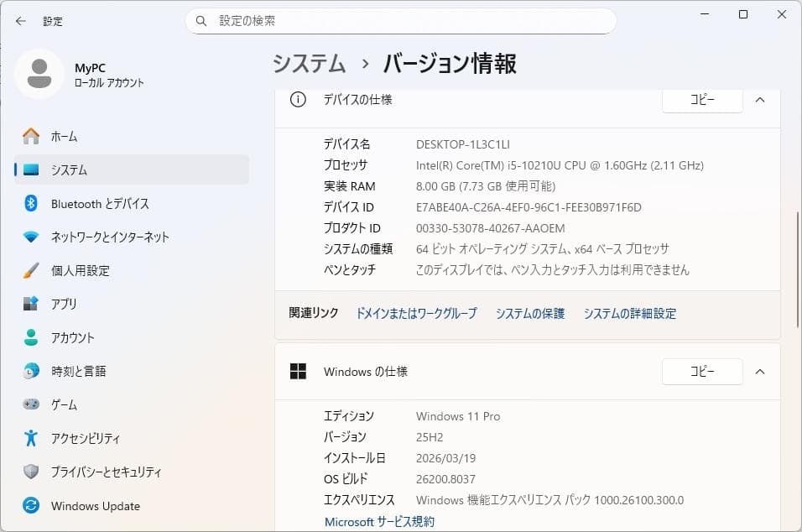Open the Windows Update sync icon
Viewport: 802px width, 532px height.
click(x=31, y=505)
